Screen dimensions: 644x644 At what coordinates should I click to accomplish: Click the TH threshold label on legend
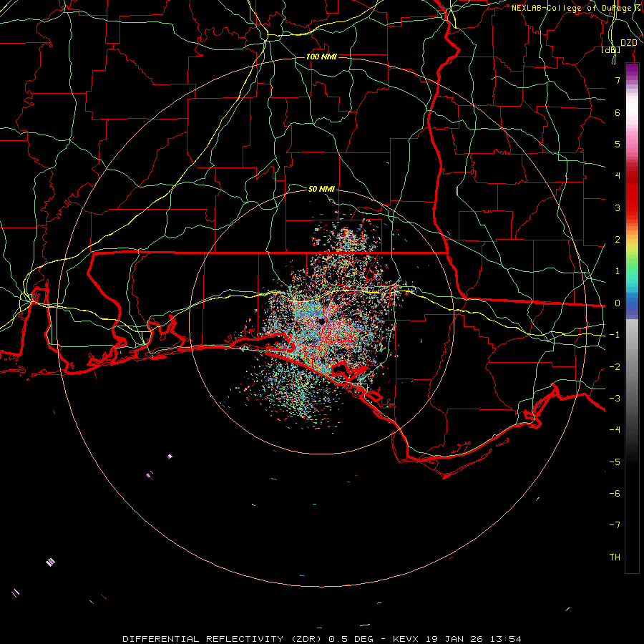[x=615, y=557]
